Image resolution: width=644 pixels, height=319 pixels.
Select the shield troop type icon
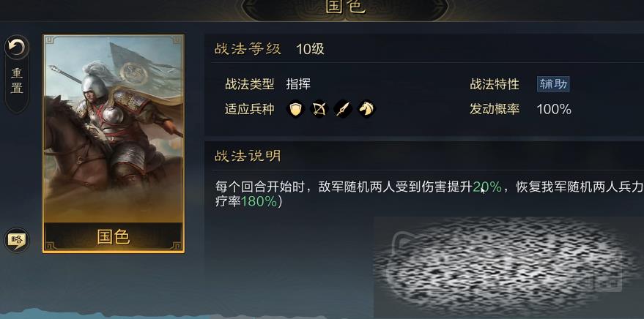click(295, 109)
